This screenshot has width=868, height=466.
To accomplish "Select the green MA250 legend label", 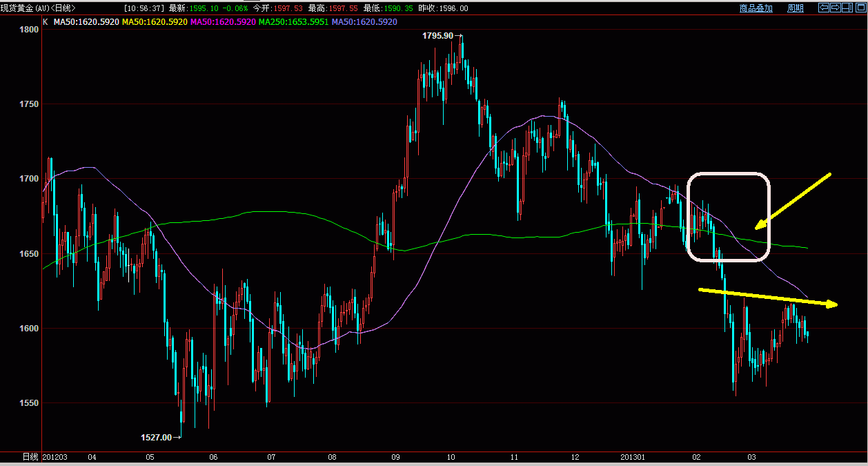I will tap(293, 22).
